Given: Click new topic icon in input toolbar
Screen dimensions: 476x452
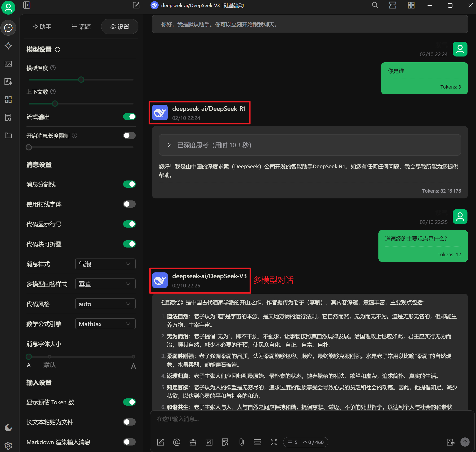Looking at the screenshot, I should click(x=161, y=442).
